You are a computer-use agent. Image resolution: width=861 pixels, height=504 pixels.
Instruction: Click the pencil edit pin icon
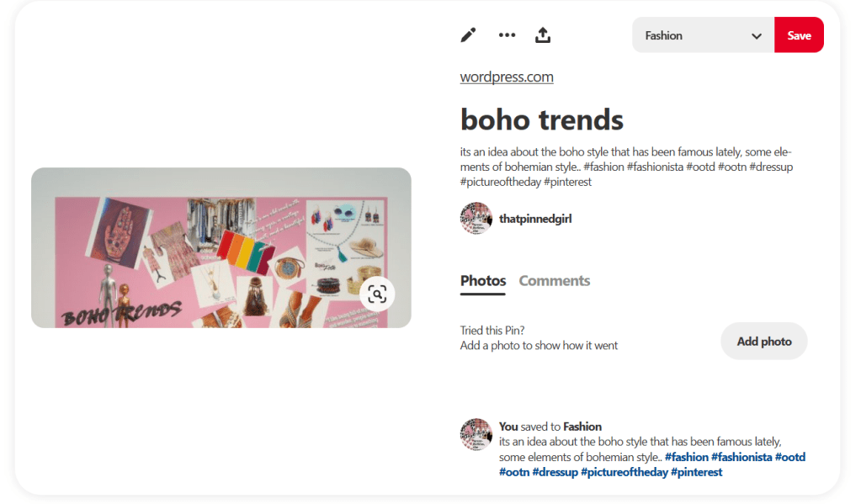click(468, 35)
